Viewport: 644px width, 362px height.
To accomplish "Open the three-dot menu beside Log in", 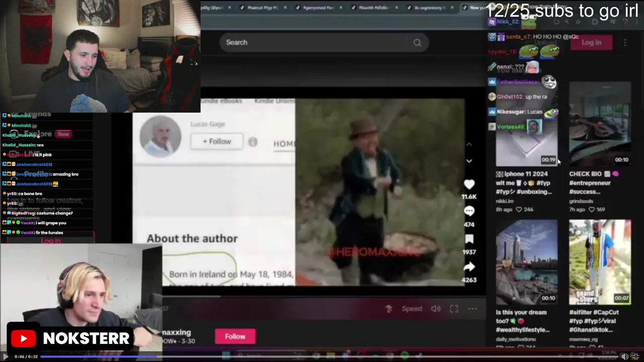I will (625, 43).
